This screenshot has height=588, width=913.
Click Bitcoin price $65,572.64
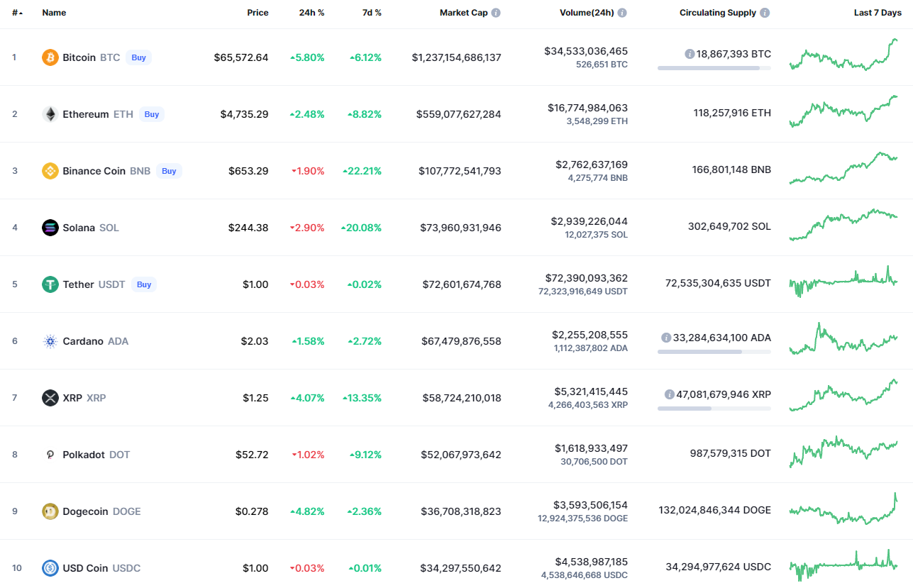(241, 57)
